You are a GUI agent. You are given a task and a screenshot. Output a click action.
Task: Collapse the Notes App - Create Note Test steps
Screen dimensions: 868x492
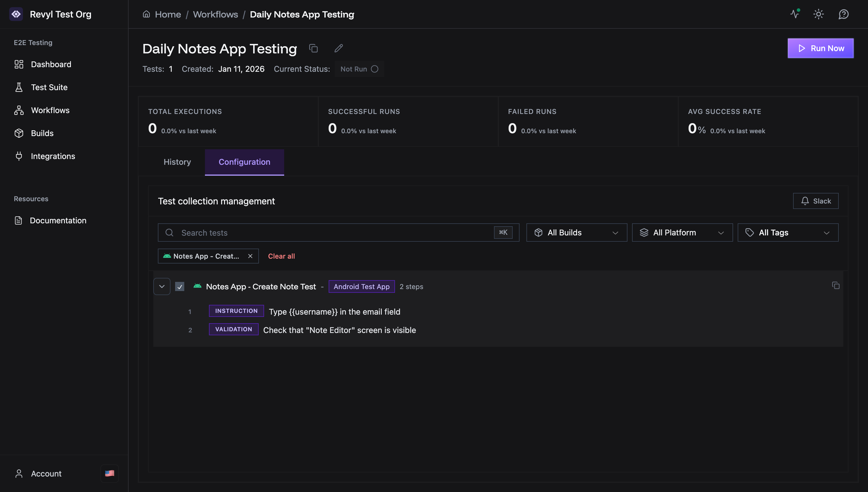coord(162,286)
